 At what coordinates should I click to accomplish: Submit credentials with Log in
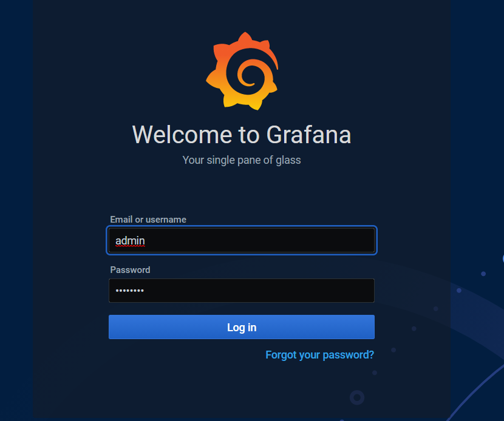point(242,327)
